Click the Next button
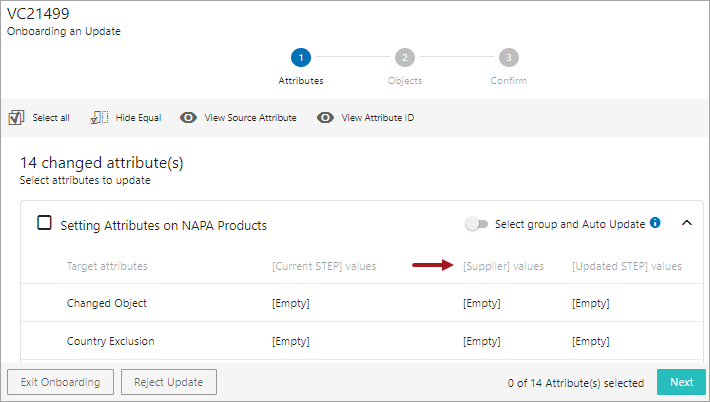Viewport: 710px width, 402px height. coord(681,382)
